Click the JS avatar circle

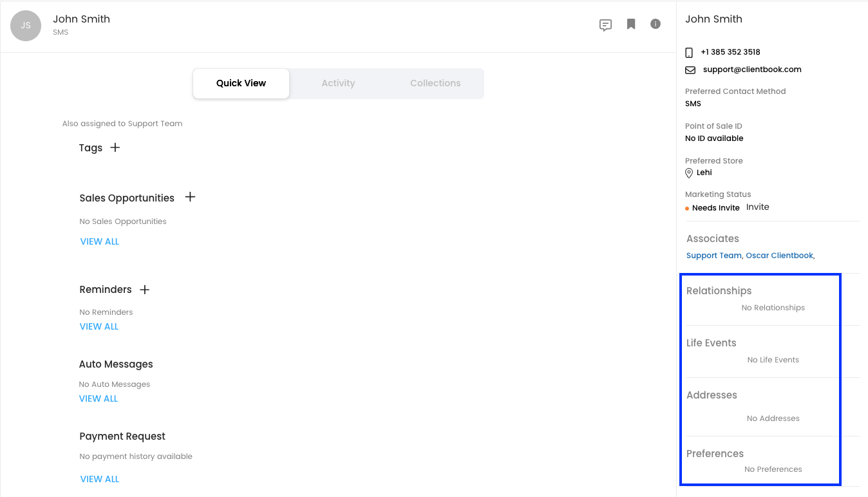[26, 26]
